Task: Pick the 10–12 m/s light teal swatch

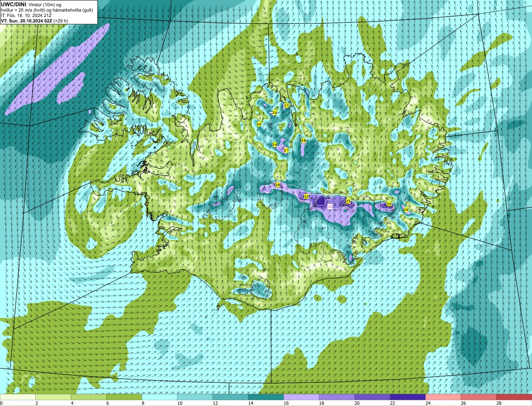Action: tap(195, 397)
